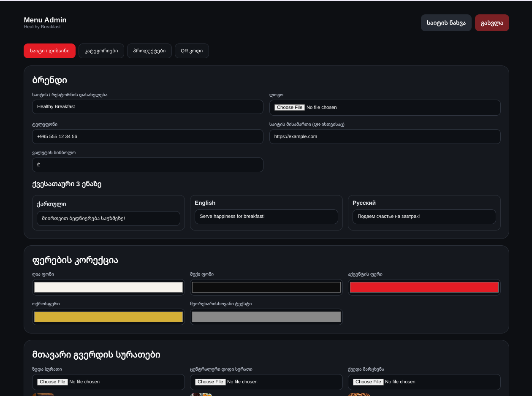The width and height of the screenshot is (532, 396).
Task: Choose a file for ცენტრალური დიდი სურათი
Action: tap(210, 382)
